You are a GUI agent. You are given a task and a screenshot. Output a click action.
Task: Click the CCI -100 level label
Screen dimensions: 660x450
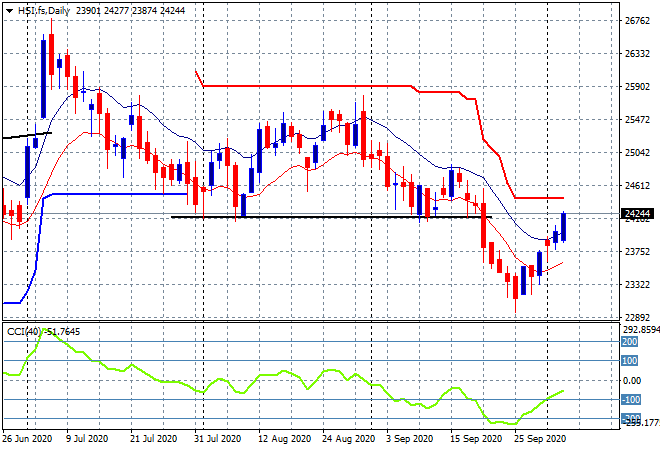631,399
